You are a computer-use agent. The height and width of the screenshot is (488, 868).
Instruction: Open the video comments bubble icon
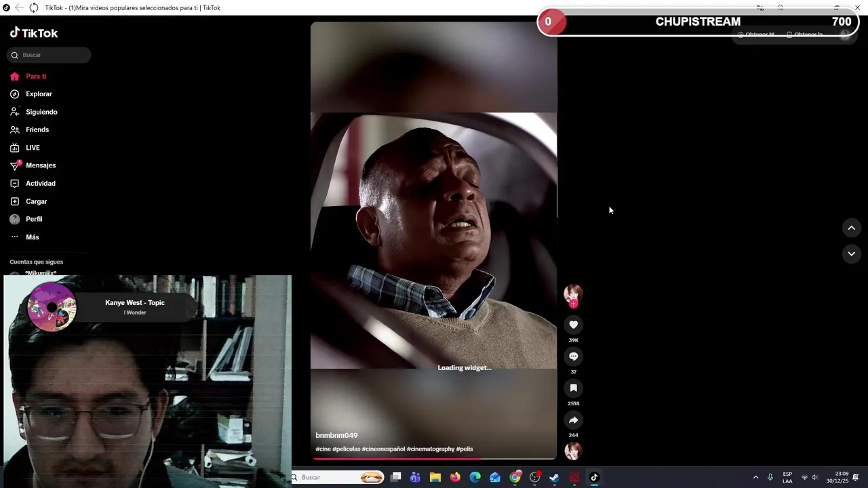(573, 357)
